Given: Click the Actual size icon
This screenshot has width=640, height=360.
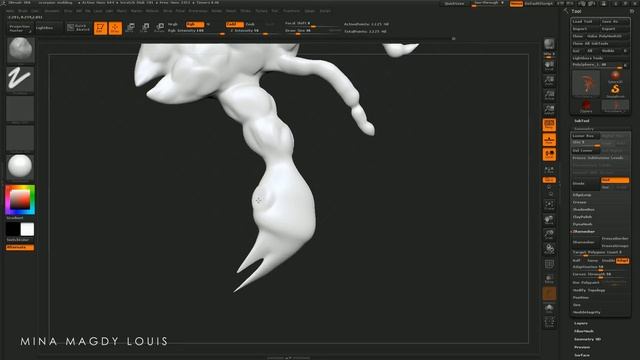Looking at the screenshot, I should pyautogui.click(x=549, y=96).
